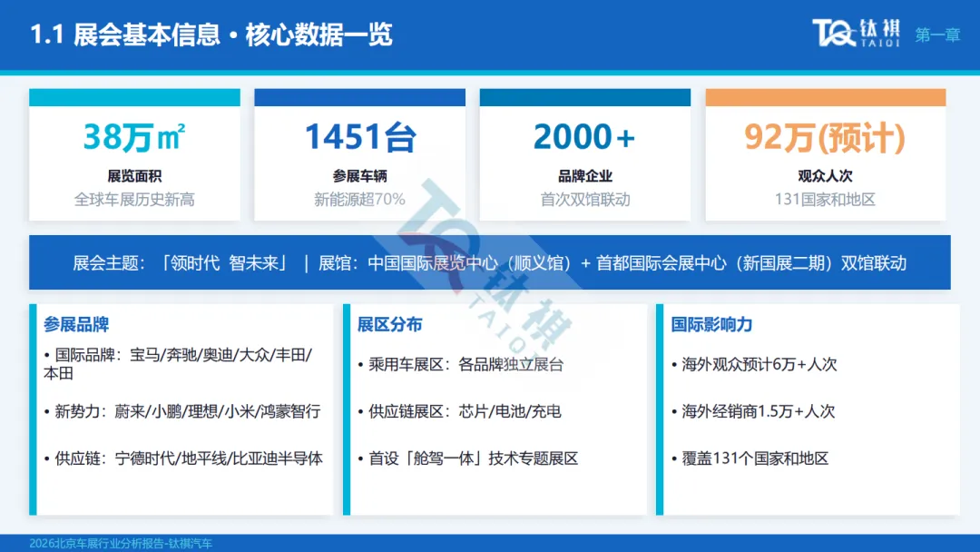The image size is (980, 552).
Task: Select the 新势力 bullet with 蔚来/小鹏/理想
Action: [182, 411]
